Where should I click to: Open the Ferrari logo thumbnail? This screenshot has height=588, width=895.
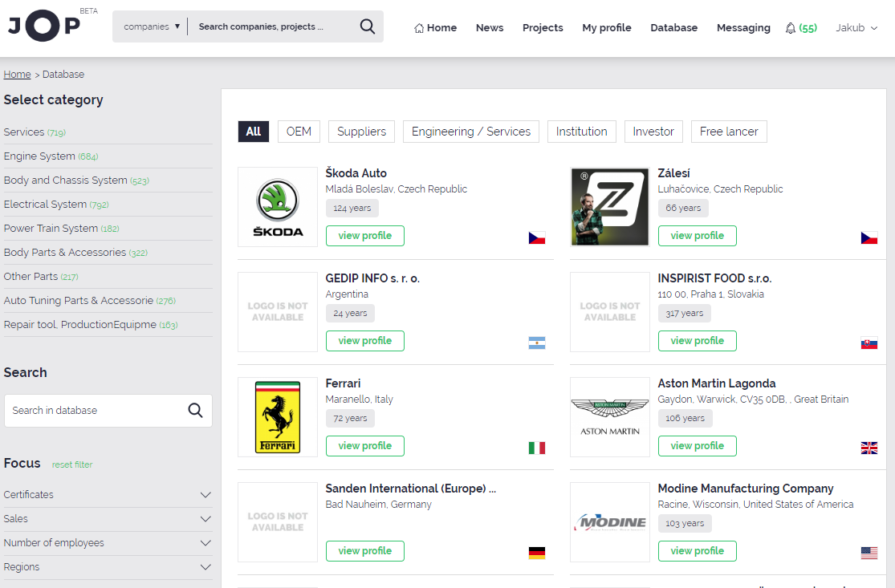278,417
